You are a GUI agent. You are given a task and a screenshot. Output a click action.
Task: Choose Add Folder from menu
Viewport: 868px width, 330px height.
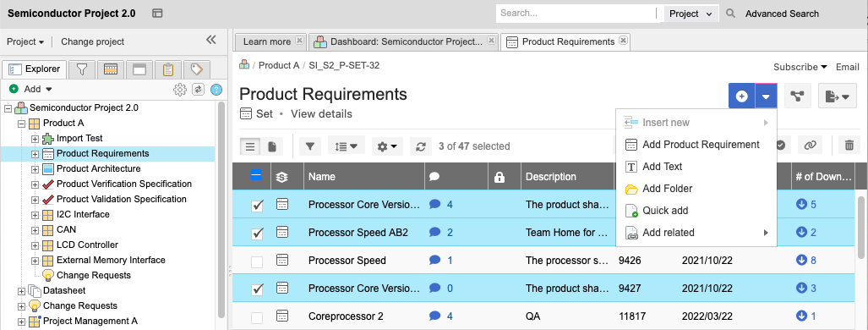pyautogui.click(x=696, y=189)
